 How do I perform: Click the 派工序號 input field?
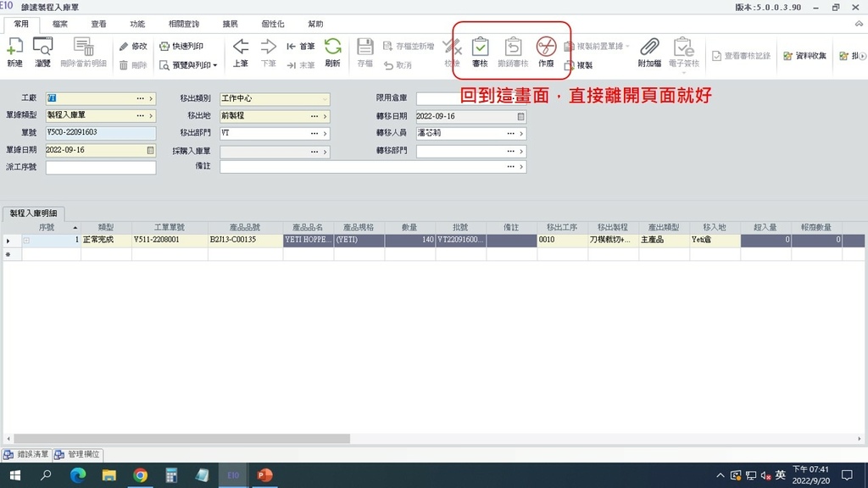click(x=101, y=167)
